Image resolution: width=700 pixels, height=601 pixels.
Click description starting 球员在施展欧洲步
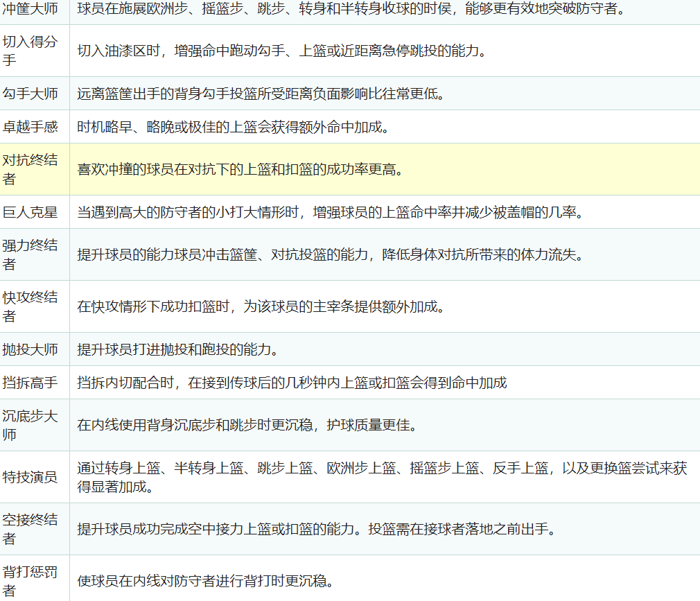tap(352, 8)
